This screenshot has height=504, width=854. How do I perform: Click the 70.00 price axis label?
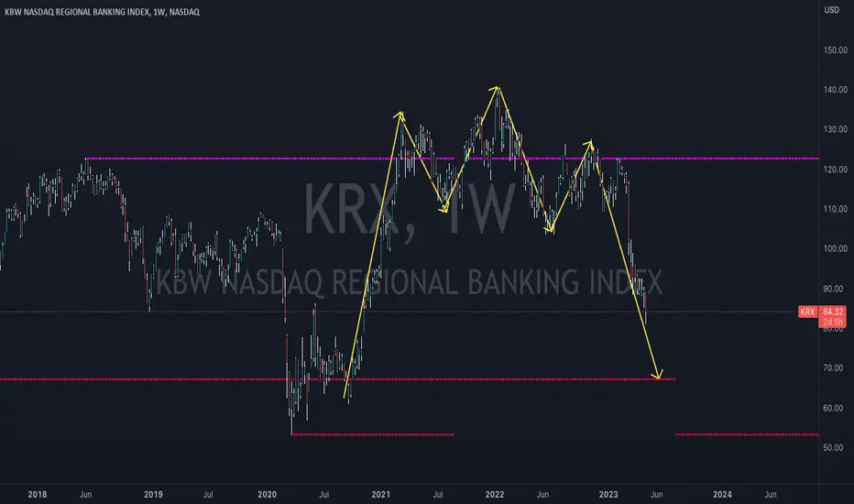pyautogui.click(x=833, y=368)
